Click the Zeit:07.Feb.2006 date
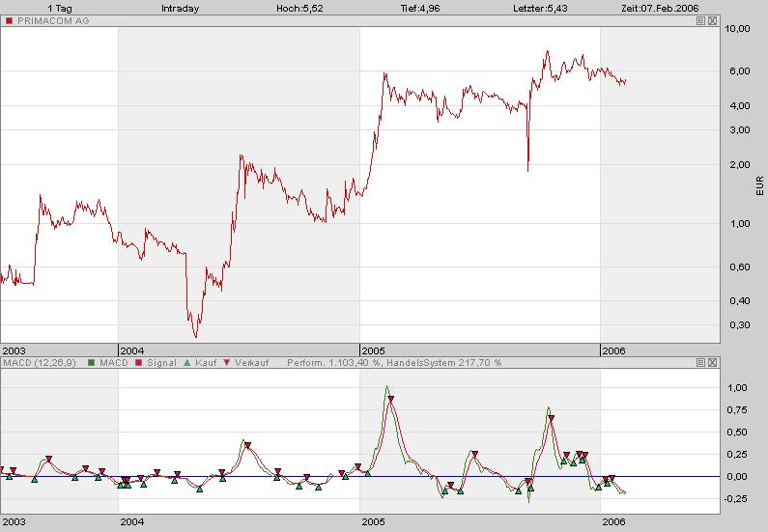The height and width of the screenshot is (532, 768). pos(660,9)
